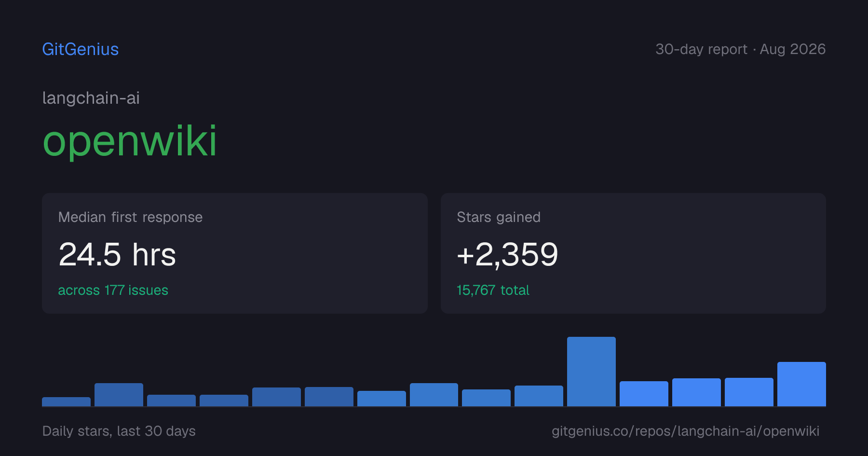The image size is (868, 456).
Task: Click the 15,767 total text
Action: click(493, 290)
